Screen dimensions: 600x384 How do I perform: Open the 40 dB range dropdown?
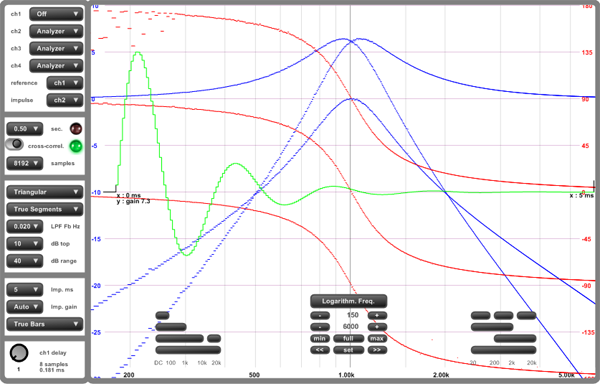tap(24, 261)
